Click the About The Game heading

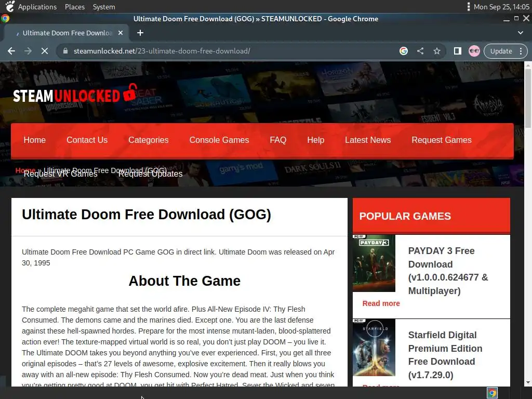[184, 281]
